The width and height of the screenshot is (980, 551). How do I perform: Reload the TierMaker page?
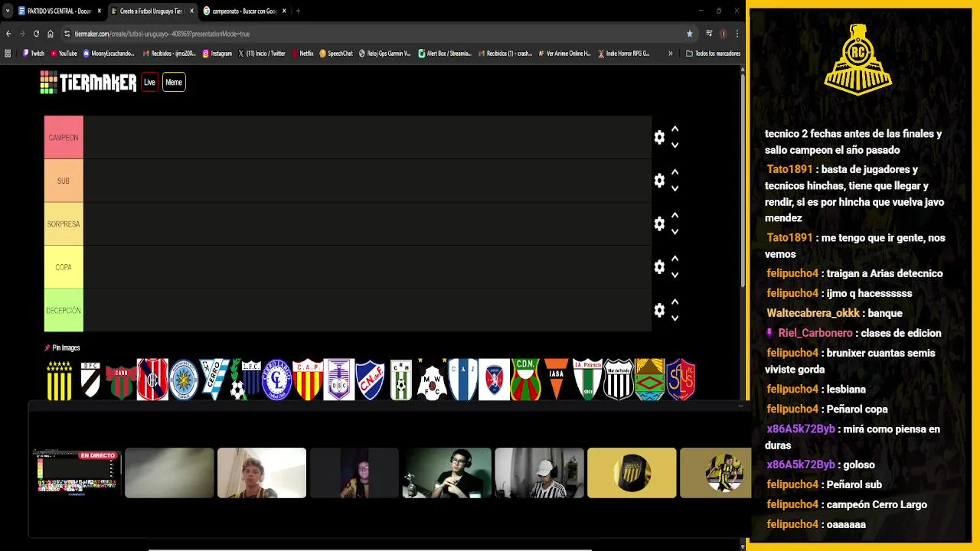click(x=36, y=34)
